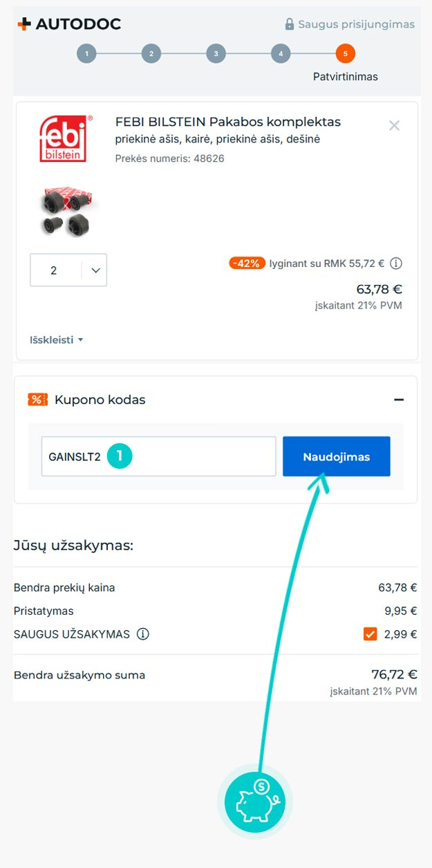432x868 pixels.
Task: Go to checkout step 3
Action: [x=216, y=53]
